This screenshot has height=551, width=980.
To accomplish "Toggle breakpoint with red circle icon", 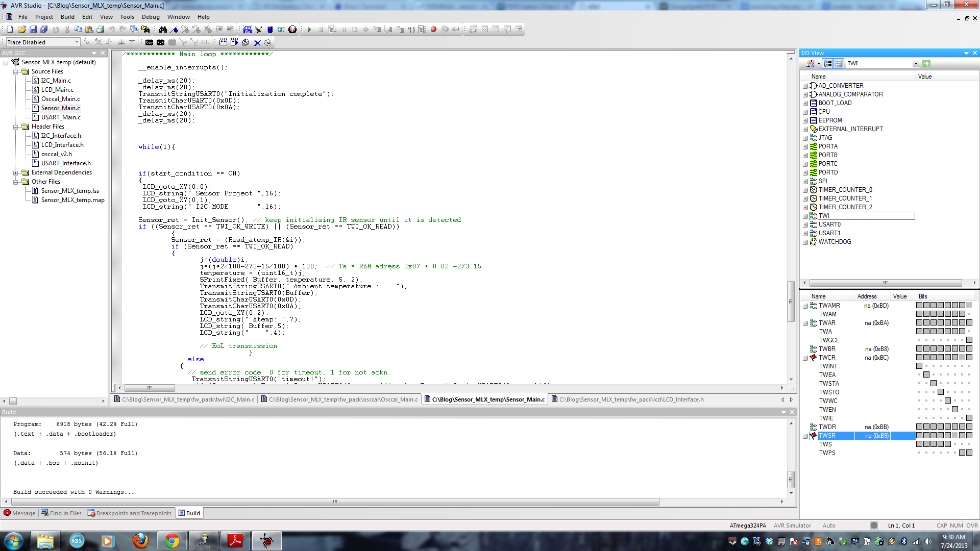I will click(433, 30).
